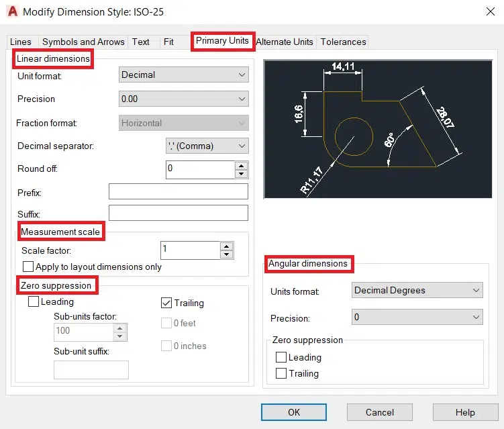Open the Unit format dropdown
This screenshot has height=429, width=504.
183,75
